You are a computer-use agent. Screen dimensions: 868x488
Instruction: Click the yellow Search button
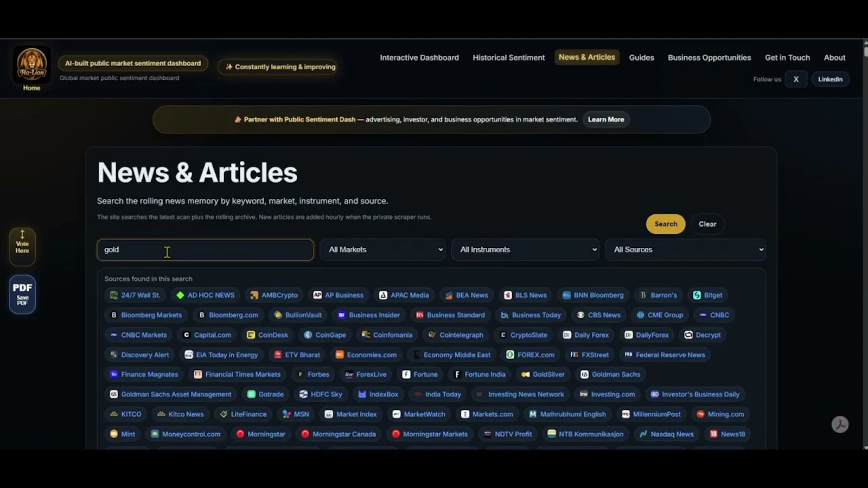tap(666, 224)
